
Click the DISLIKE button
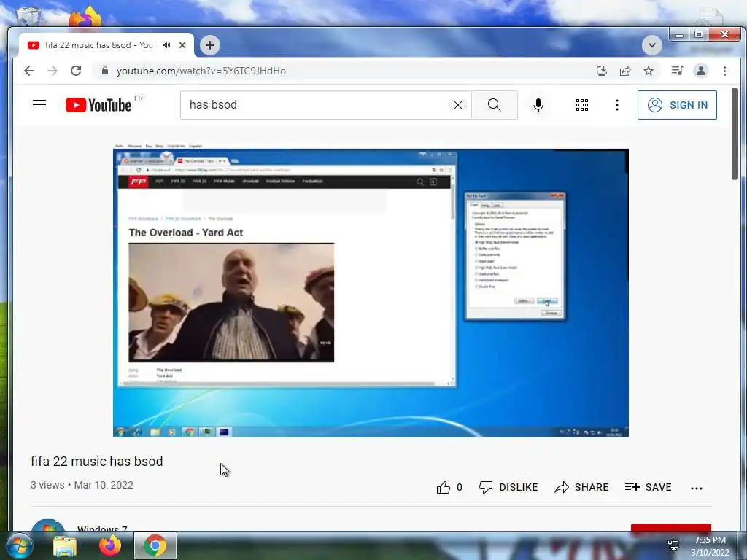(508, 487)
